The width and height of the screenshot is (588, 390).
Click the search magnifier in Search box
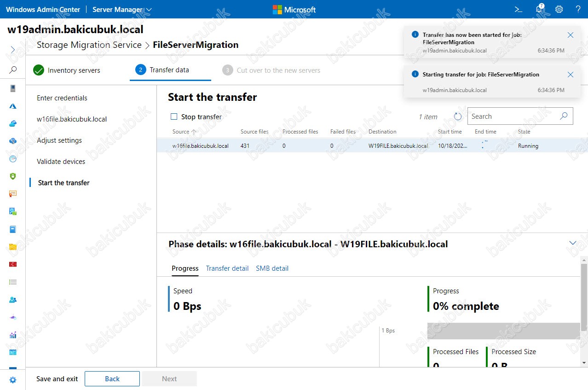564,116
